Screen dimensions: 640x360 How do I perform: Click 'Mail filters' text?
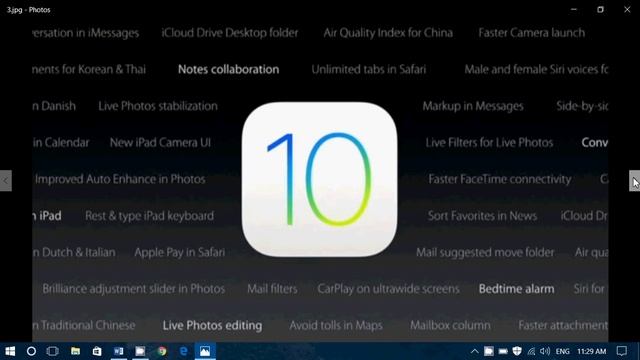point(272,289)
